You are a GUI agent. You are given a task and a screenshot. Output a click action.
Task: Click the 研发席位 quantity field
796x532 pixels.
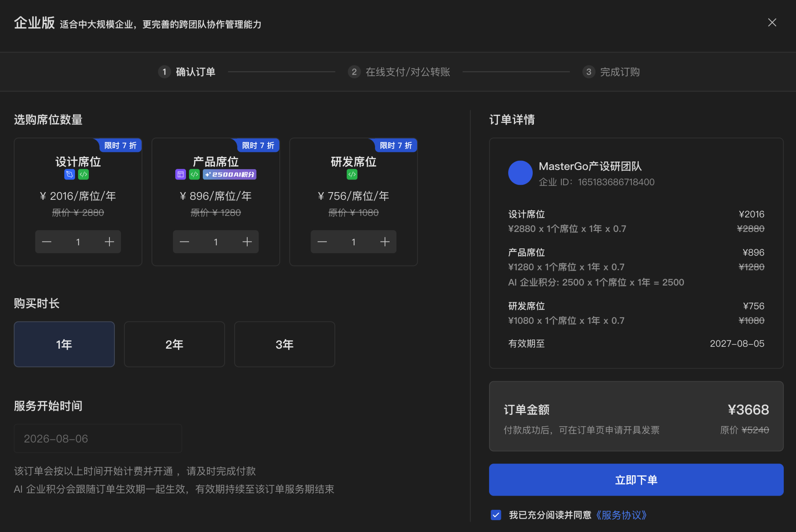click(353, 242)
